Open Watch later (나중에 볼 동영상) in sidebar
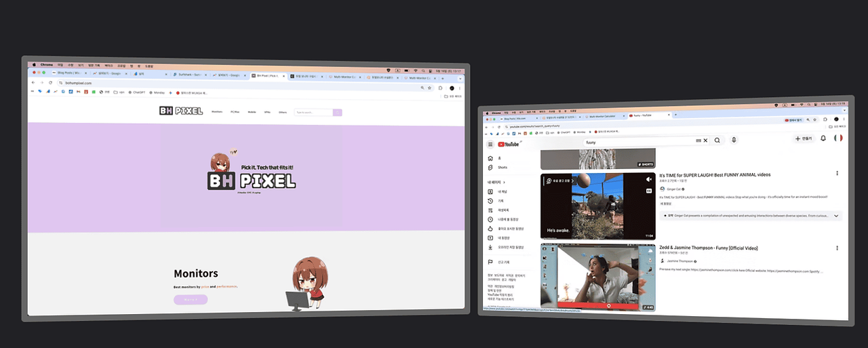The width and height of the screenshot is (868, 348). tap(502, 219)
